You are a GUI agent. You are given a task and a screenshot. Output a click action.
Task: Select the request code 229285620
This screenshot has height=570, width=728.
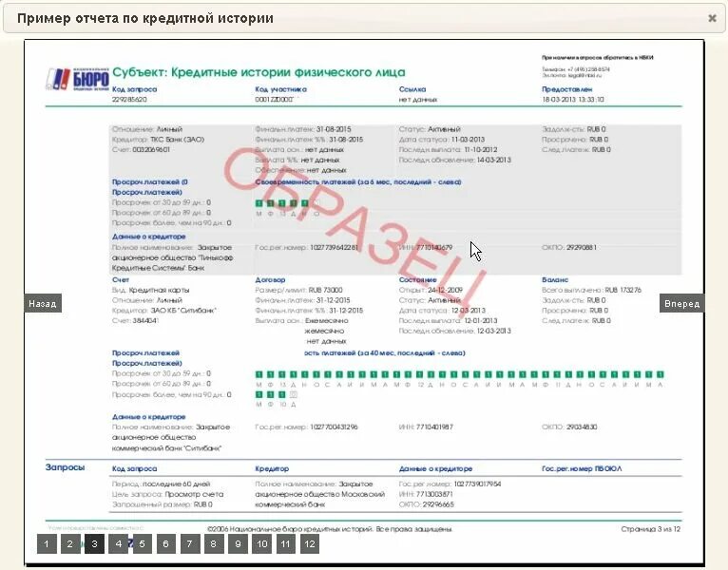(x=129, y=100)
